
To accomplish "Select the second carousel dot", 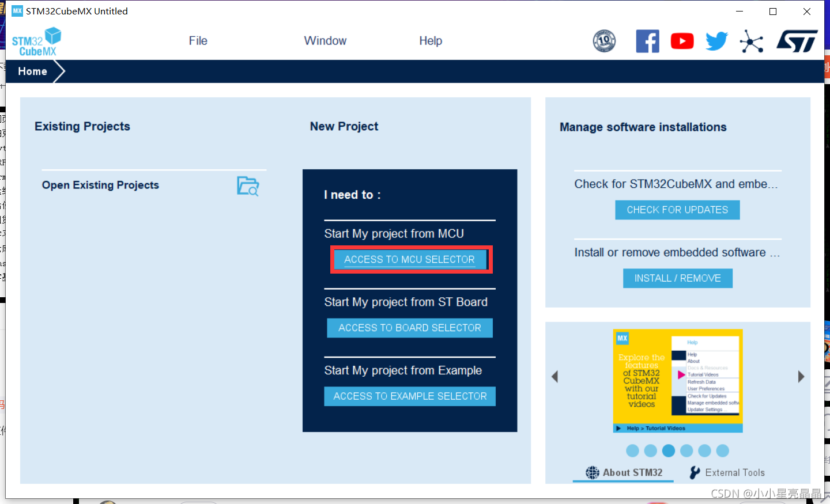I will [651, 450].
